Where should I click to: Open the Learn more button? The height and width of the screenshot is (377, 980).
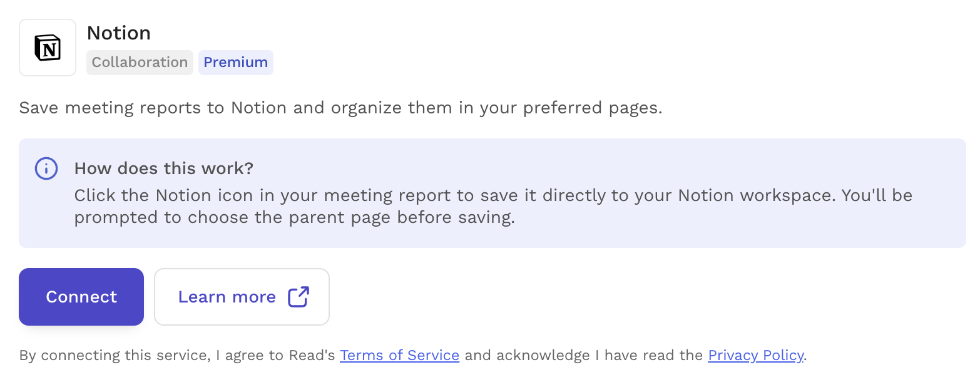pos(242,297)
